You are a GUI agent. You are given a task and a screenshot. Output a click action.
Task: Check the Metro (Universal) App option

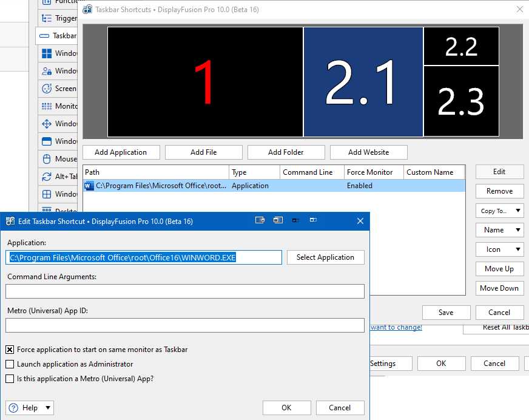tap(10, 379)
